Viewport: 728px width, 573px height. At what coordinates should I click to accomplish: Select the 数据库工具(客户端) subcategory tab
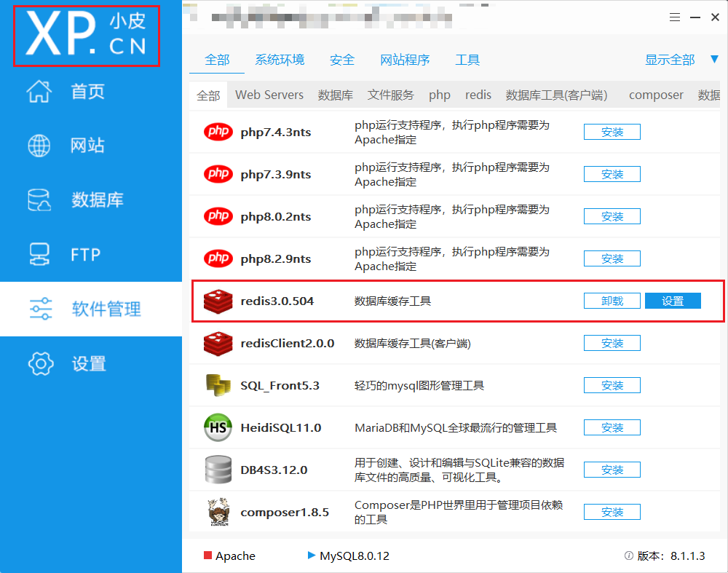point(556,95)
